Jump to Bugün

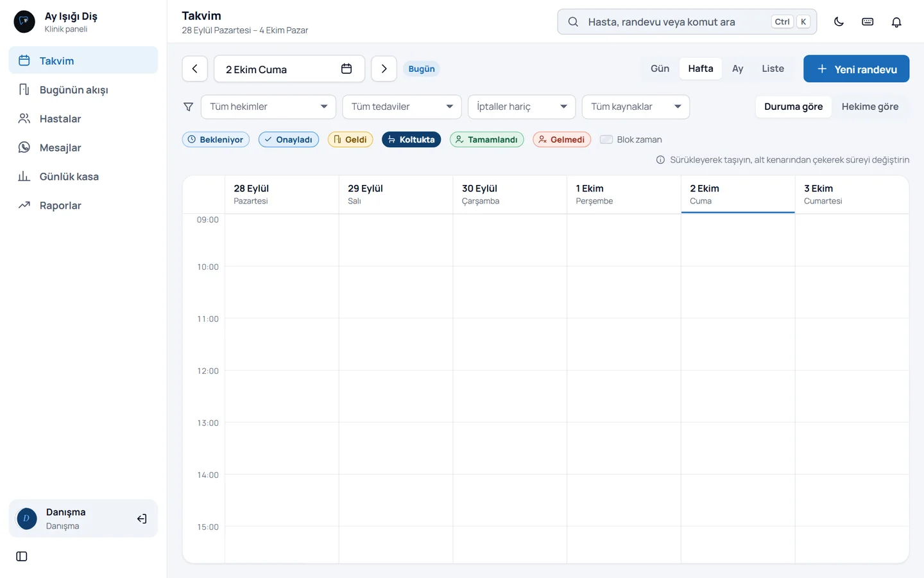click(x=422, y=69)
